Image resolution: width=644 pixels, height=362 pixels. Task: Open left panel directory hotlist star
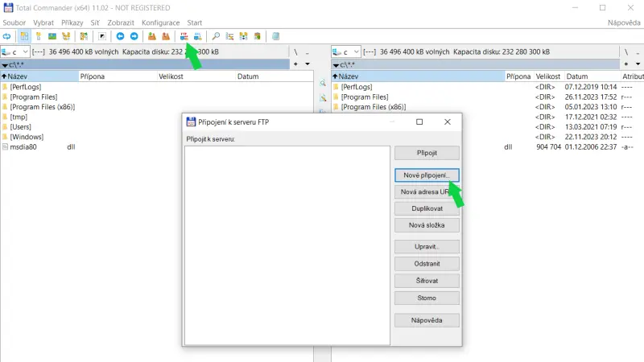click(x=295, y=64)
